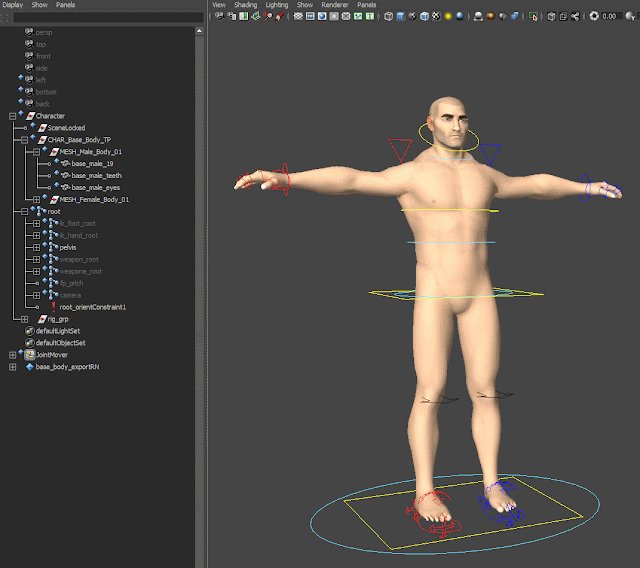The image size is (640, 568).
Task: Open the viewport Lighting menu
Action: 277,5
